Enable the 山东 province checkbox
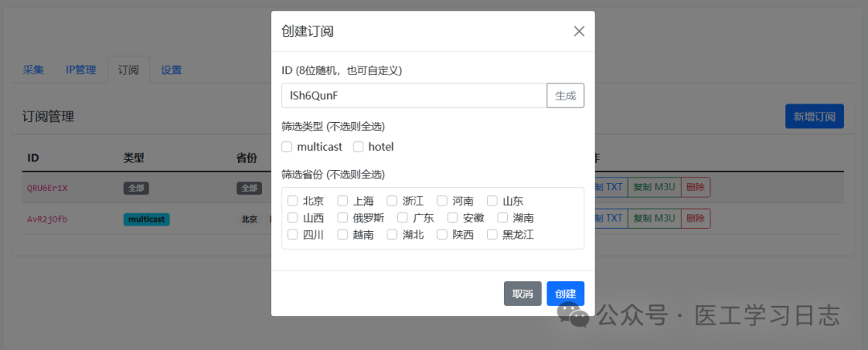 click(492, 200)
